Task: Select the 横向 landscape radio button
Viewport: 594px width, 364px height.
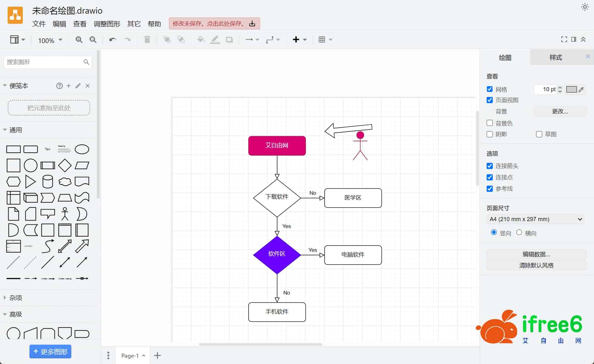Action: pos(519,233)
